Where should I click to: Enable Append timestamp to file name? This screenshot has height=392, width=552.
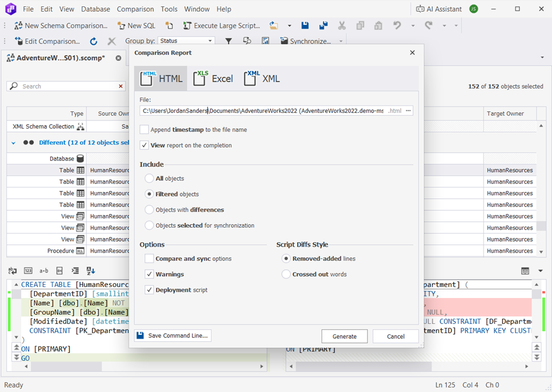coord(145,130)
